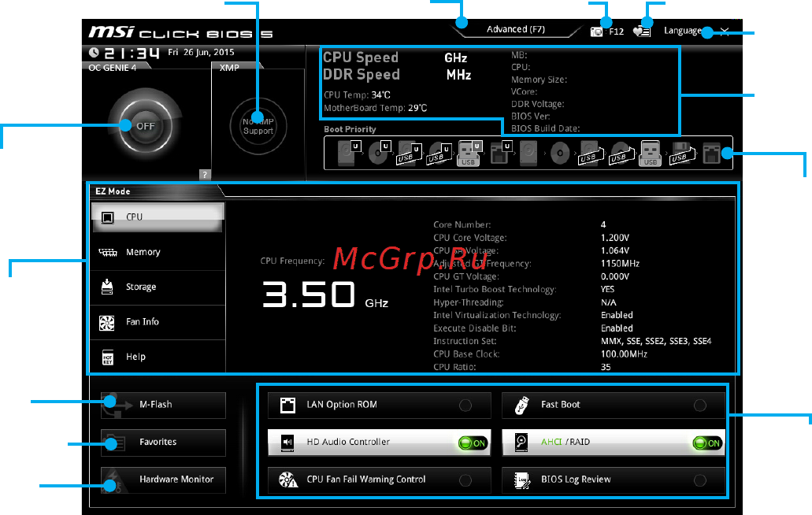Toggle the OC Genie OFF button
The width and height of the screenshot is (812, 515).
(145, 126)
